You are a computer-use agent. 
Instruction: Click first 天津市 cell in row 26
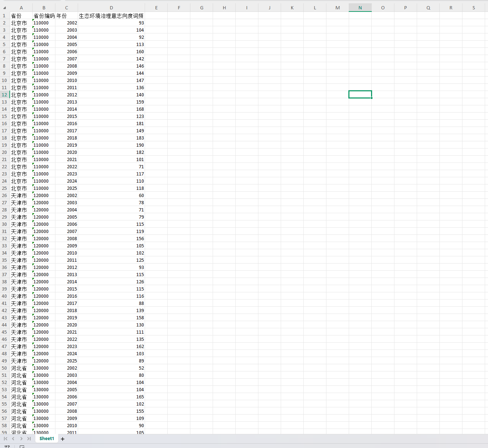click(x=21, y=196)
